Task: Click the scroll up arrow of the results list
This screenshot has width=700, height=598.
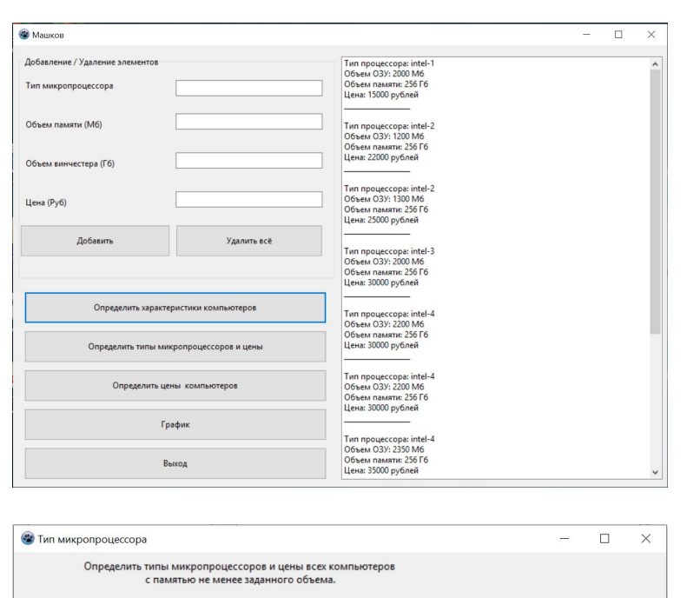Action: click(x=655, y=64)
